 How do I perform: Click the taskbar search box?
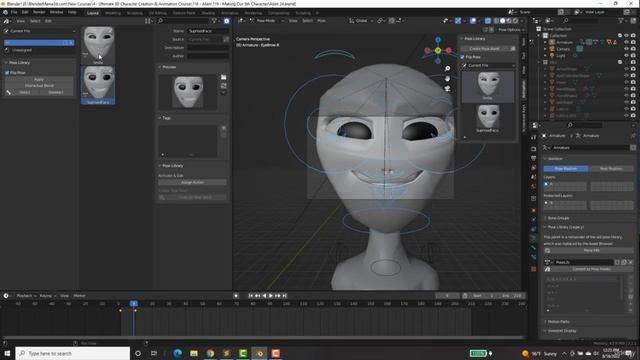(73, 353)
